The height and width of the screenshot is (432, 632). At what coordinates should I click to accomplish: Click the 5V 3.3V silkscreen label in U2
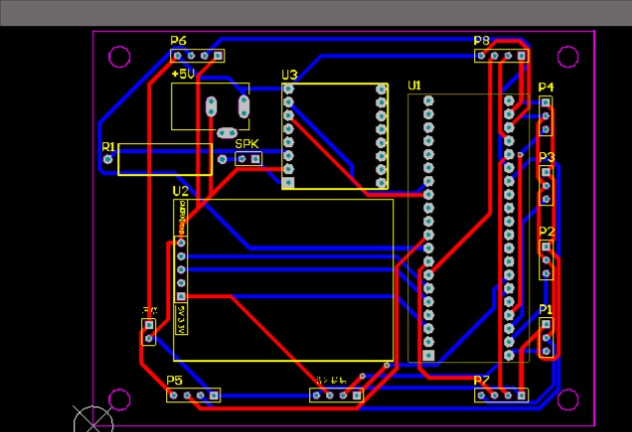point(181,320)
